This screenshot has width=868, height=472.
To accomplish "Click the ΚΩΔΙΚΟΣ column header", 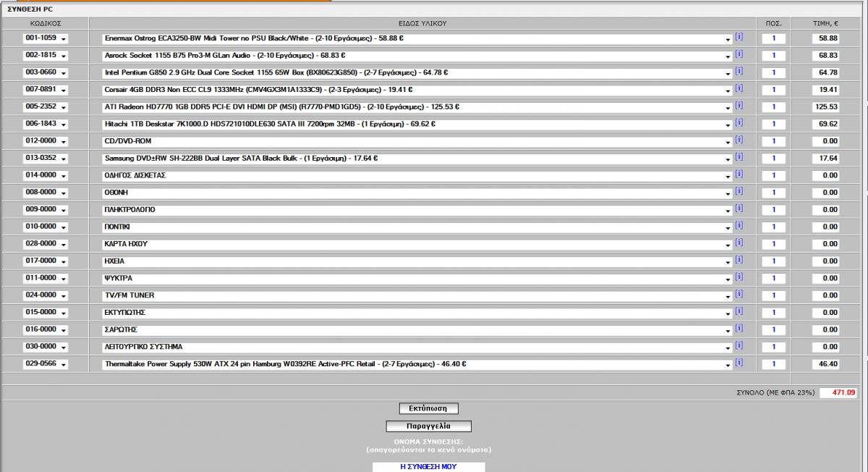I will click(x=45, y=23).
